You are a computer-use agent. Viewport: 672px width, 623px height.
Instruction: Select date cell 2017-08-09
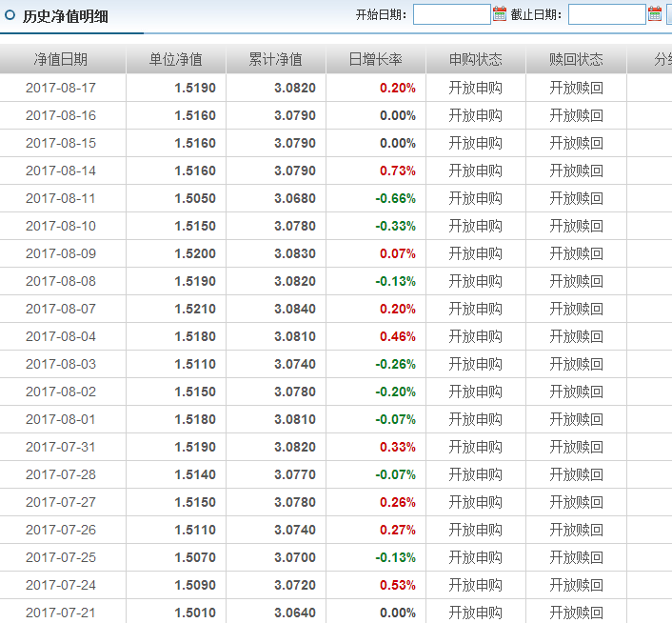click(61, 253)
